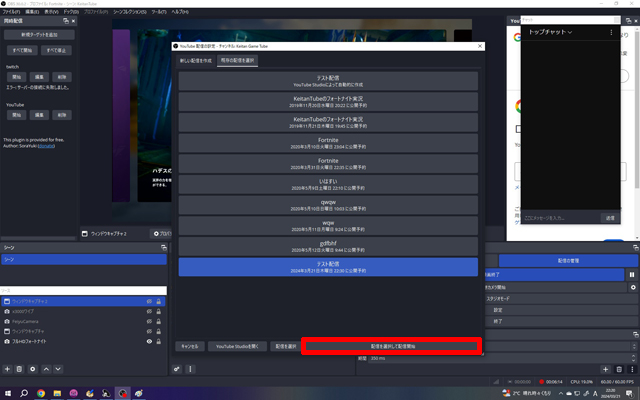Viewport: 640px width, 400px height.
Task: Click the スタジオモード button
Action: [560, 299]
